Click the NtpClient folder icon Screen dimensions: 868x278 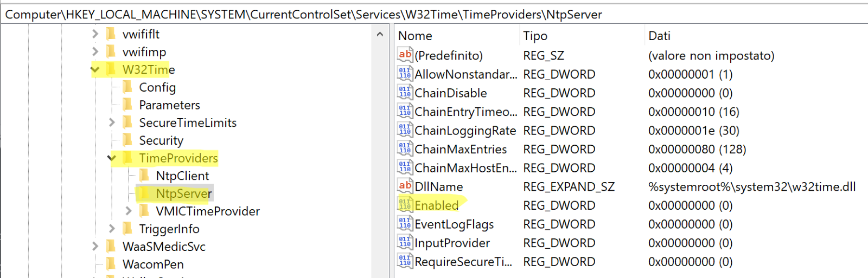[x=144, y=176]
